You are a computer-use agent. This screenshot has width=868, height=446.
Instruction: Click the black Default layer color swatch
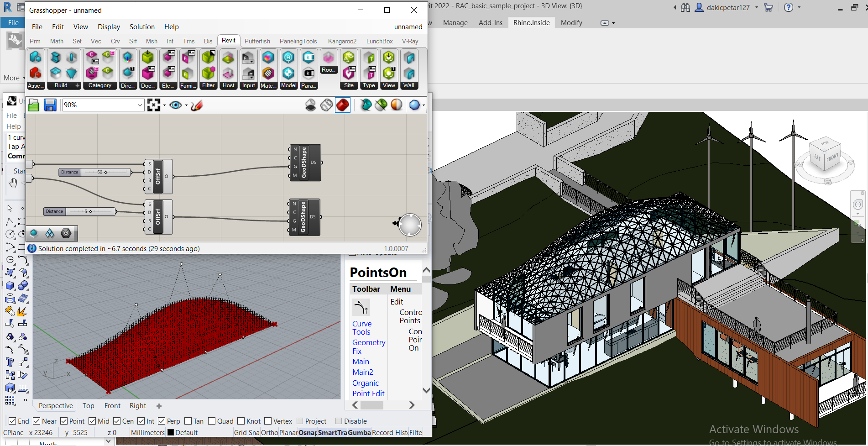pos(171,433)
